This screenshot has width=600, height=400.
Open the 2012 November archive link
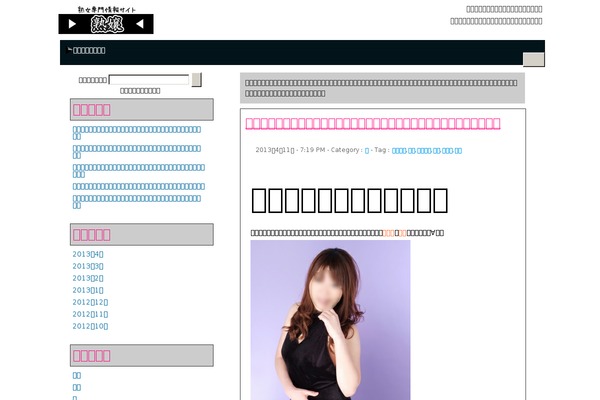point(90,314)
